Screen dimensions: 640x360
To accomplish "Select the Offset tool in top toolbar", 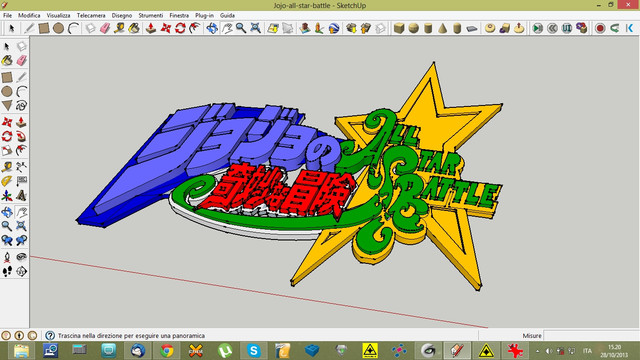I will coord(195,28).
